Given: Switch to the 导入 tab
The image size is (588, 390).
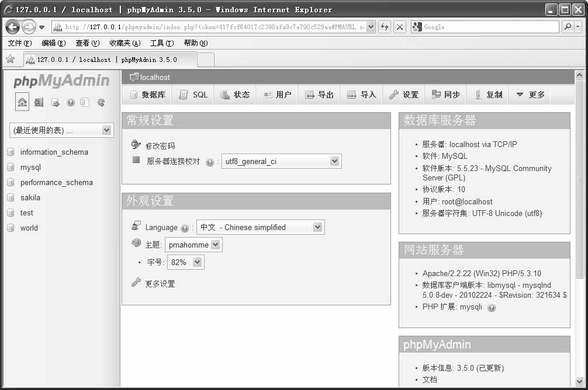Looking at the screenshot, I should coord(361,95).
